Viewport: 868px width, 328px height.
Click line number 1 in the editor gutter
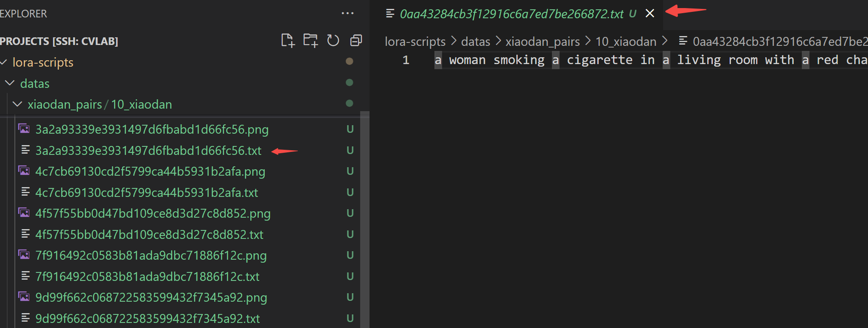click(x=406, y=60)
